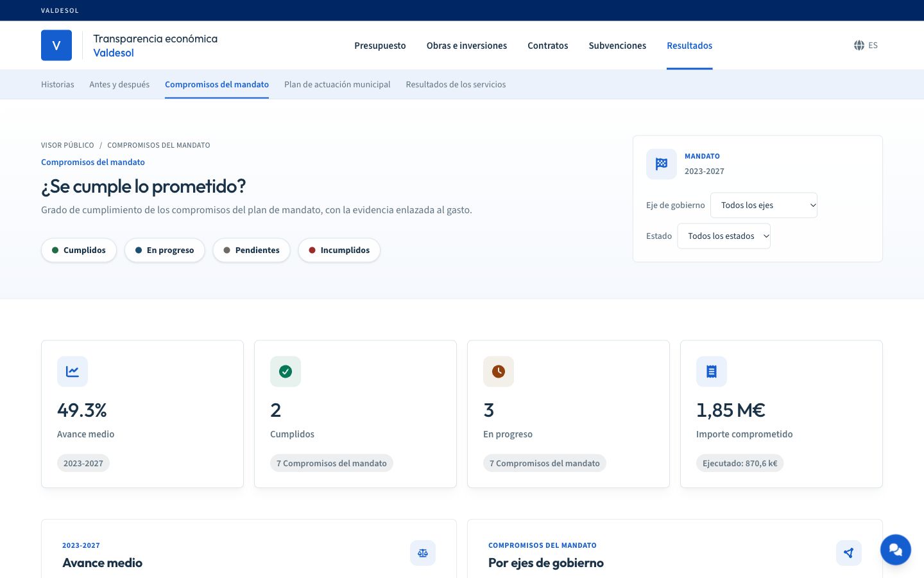Open the Contratos section
924x578 pixels.
(548, 46)
